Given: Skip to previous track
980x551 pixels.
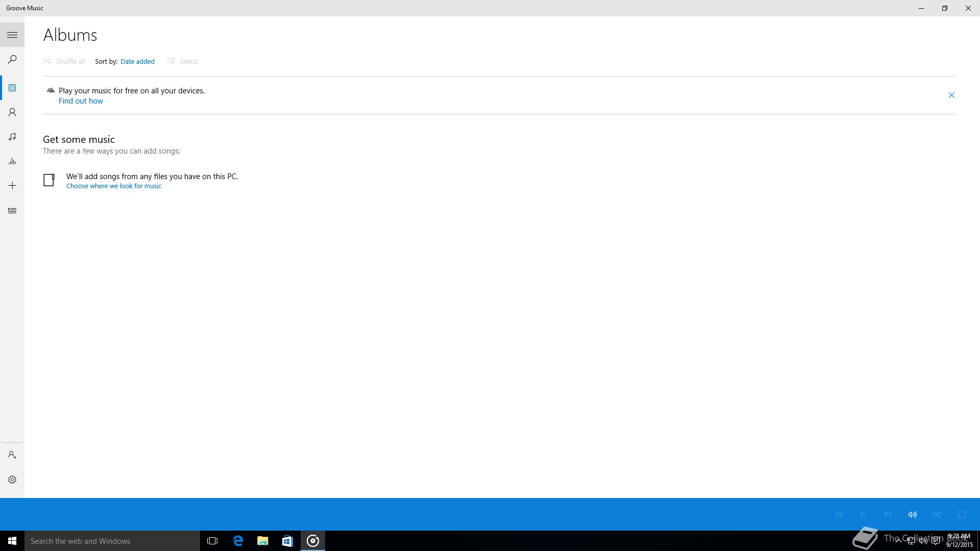Looking at the screenshot, I should (x=839, y=514).
